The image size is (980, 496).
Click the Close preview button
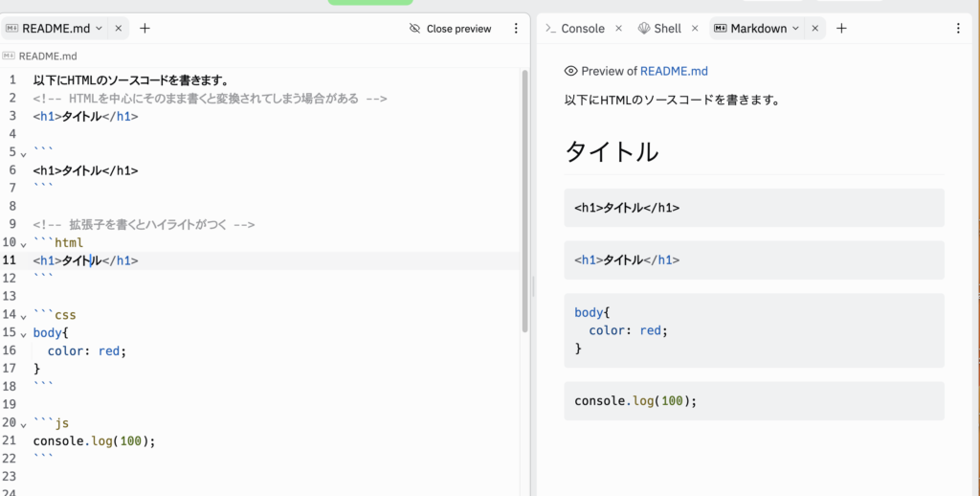[451, 29]
